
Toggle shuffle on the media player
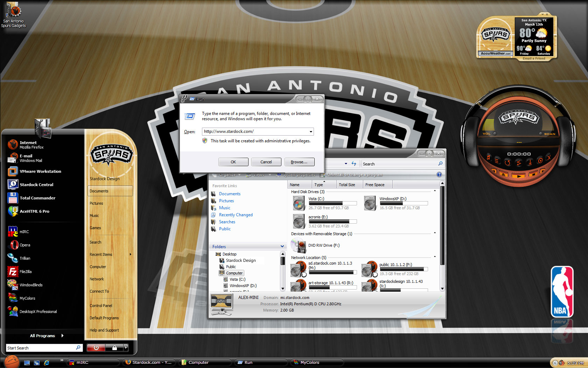[x=519, y=163]
